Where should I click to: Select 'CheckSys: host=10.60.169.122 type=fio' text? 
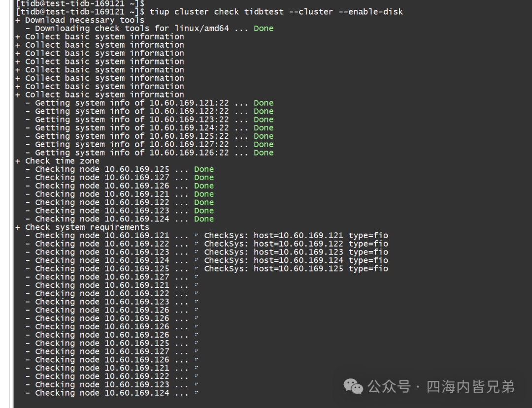tap(296, 244)
